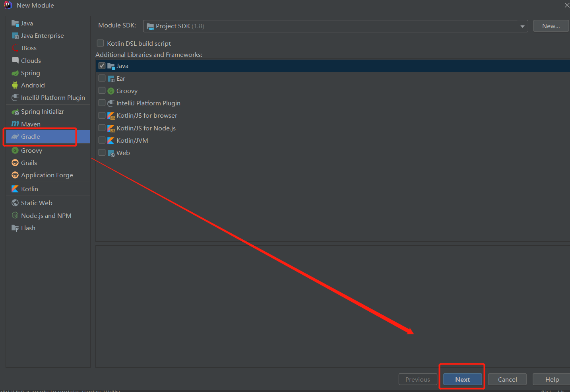Click the Kotlin/JS for Node.js icon
The height and width of the screenshot is (392, 570).
tap(111, 128)
